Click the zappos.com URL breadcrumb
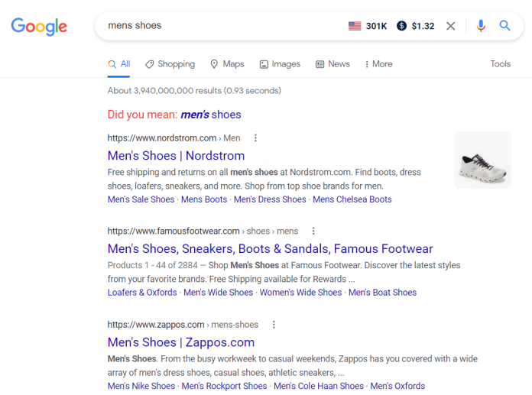The width and height of the screenshot is (532, 395). (x=183, y=325)
